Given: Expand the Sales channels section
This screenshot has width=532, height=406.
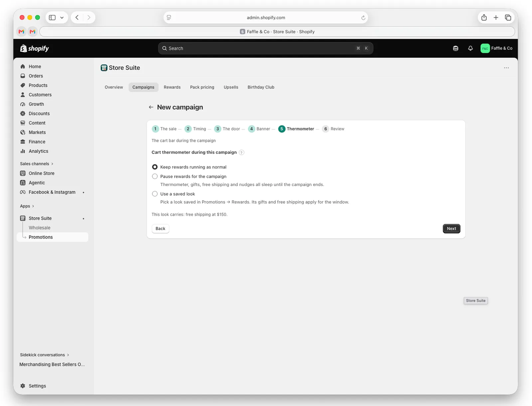Looking at the screenshot, I should coord(37,164).
